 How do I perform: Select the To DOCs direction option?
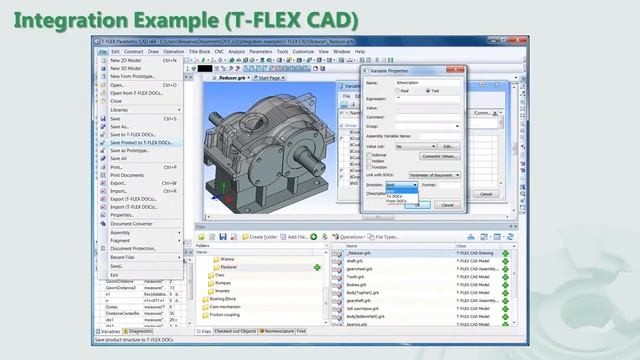395,196
